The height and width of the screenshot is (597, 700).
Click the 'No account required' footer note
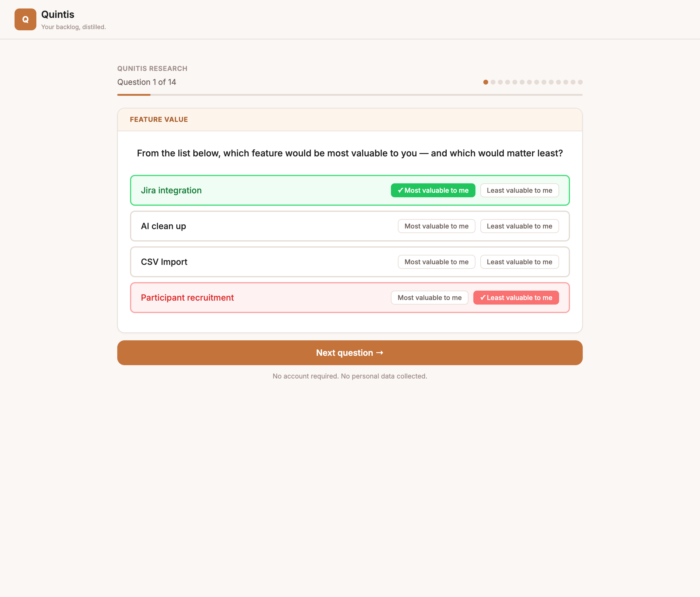[350, 376]
